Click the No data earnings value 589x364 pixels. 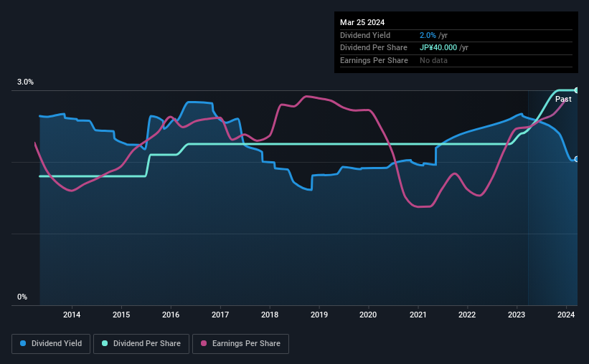click(x=433, y=60)
